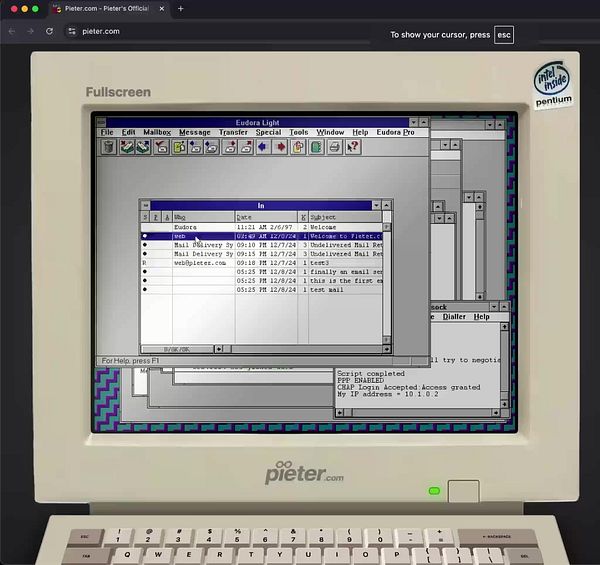Select the 09:10 PM Undelivered Mail message
This screenshot has width=600, height=565.
tap(262, 245)
